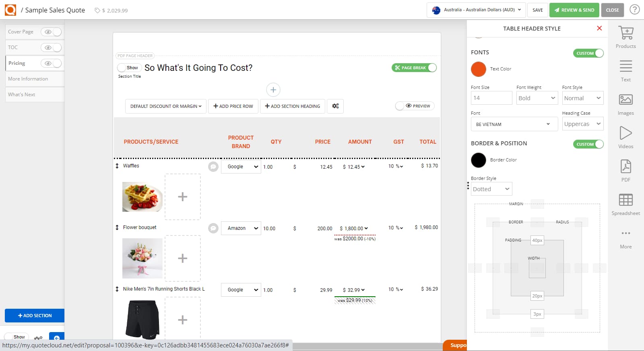Add an image next to the Waffles photo
Image resolution: width=644 pixels, height=351 pixels.
183,197
